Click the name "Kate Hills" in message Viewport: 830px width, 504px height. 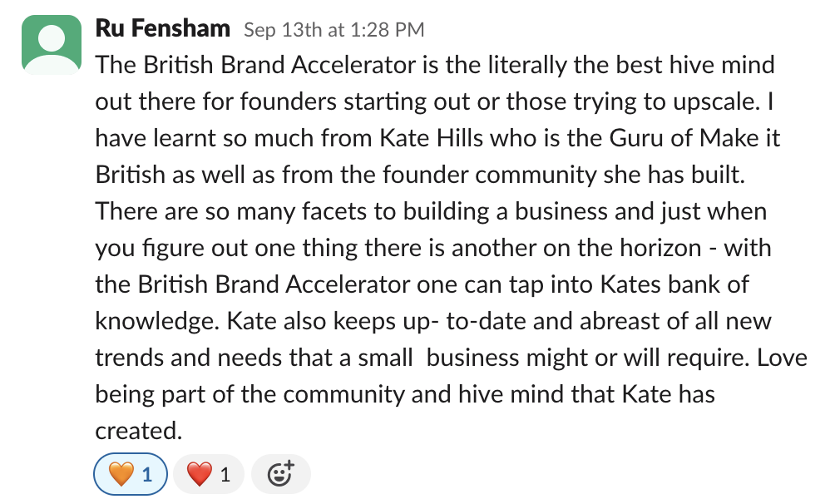(x=432, y=138)
